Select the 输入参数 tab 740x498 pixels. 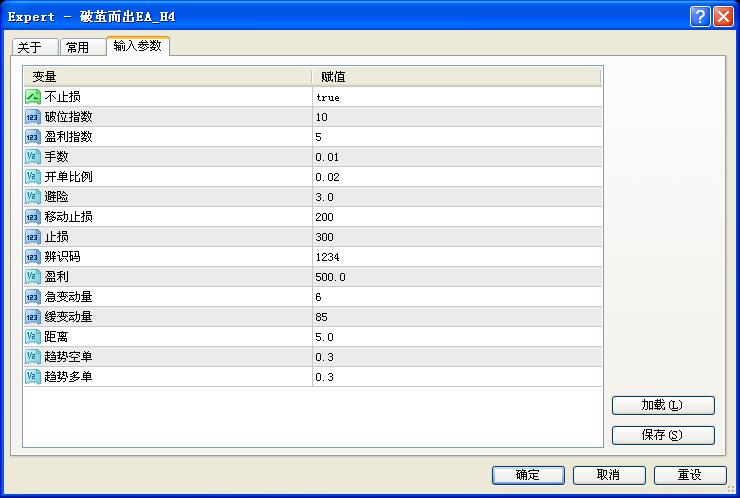138,46
